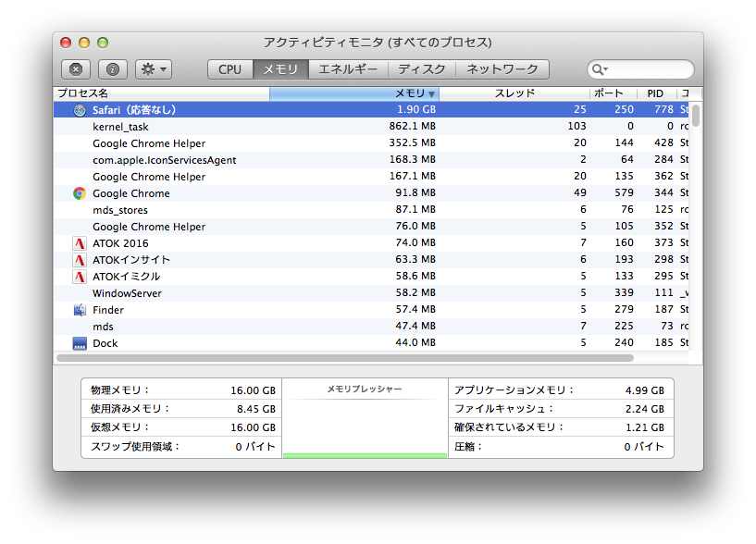Select the Safari (応答なし) process row
Viewport: 756px width, 544px height.
click(x=371, y=110)
